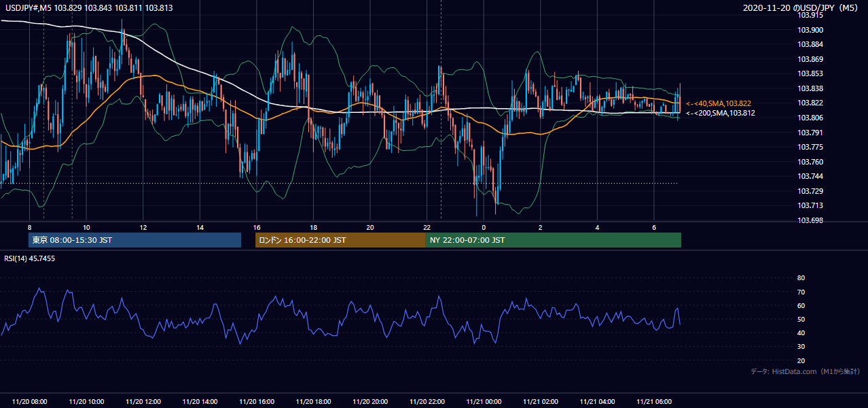Click the 200,SMA,103.812 white label
Viewport: 868px width, 408px height.
click(x=721, y=113)
